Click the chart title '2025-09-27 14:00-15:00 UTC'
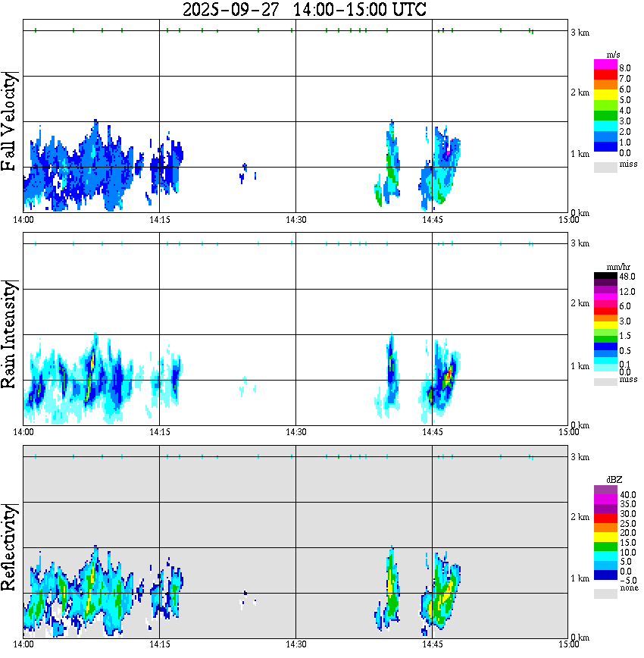Image resolution: width=644 pixels, height=658 pixels. pos(305,9)
